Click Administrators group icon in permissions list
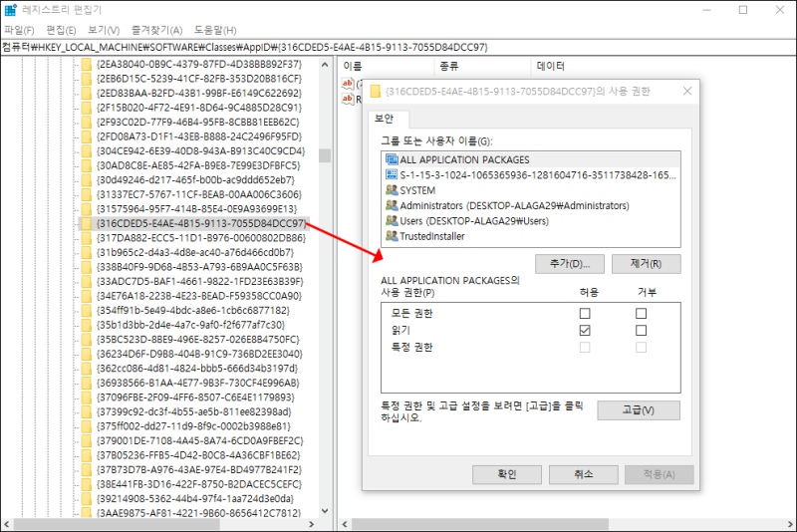 coord(392,205)
